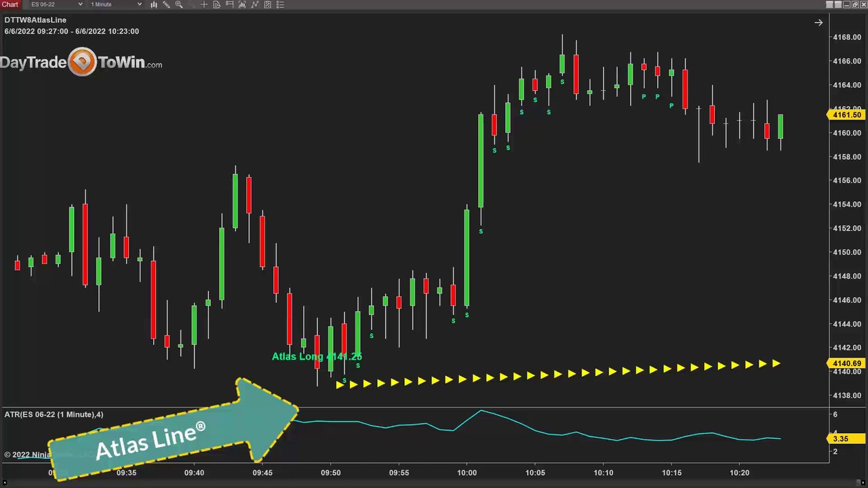This screenshot has height=488, width=868.
Task: Click the 4161.50 current price marker
Action: click(x=847, y=115)
